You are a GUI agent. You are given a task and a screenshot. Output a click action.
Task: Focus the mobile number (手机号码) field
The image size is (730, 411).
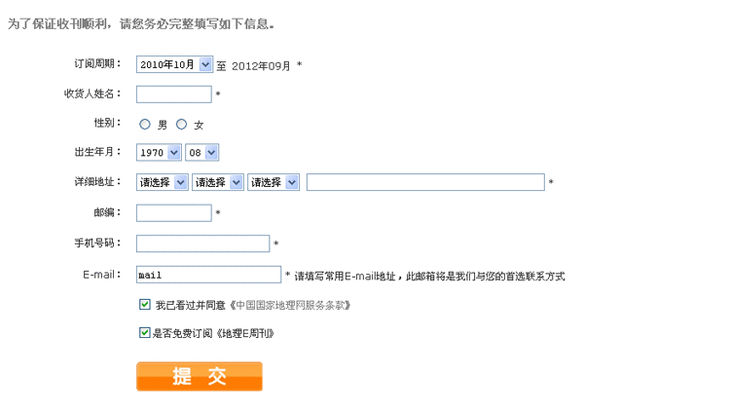tap(202, 244)
